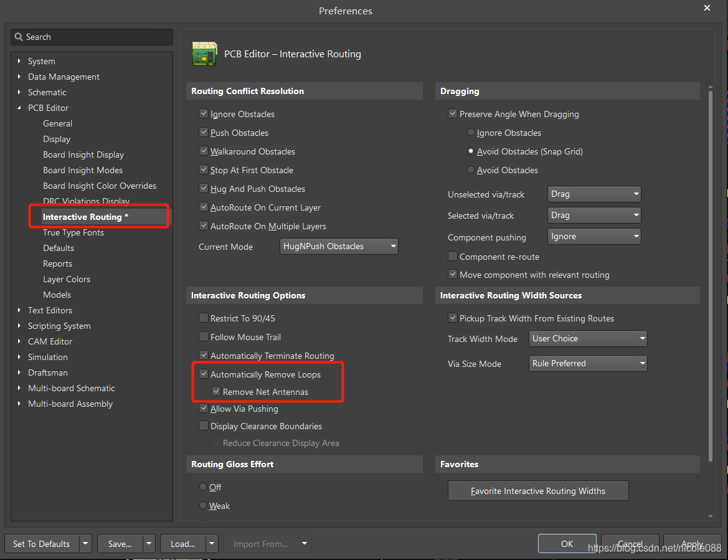728x560 pixels.
Task: Open the Component pushing dropdown
Action: coord(594,237)
